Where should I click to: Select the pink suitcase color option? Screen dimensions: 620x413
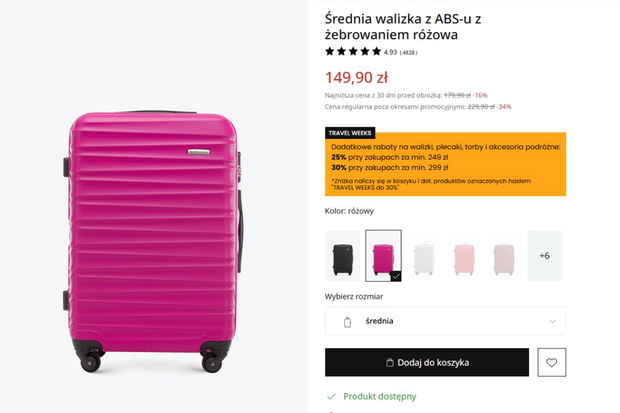point(383,256)
